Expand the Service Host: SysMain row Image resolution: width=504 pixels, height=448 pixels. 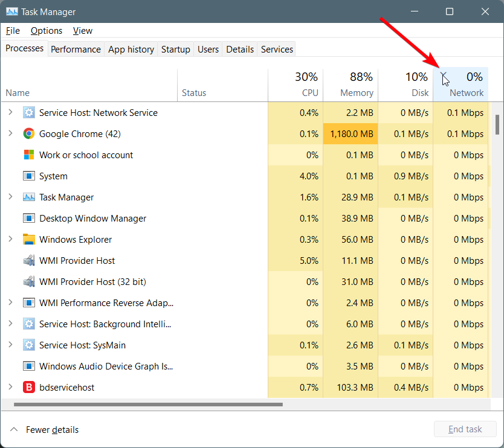click(x=10, y=345)
